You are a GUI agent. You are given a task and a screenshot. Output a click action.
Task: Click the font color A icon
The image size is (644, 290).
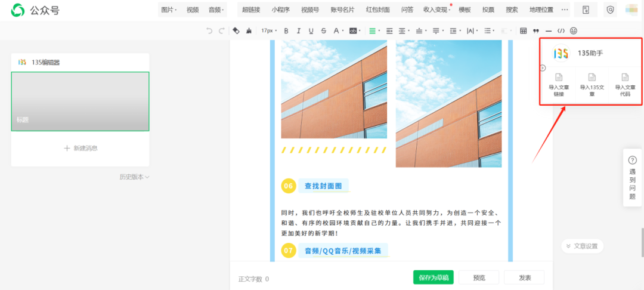pos(336,30)
